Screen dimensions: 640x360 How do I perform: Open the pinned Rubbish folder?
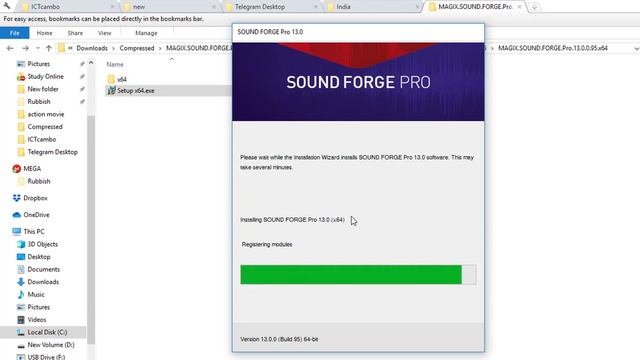(x=39, y=102)
